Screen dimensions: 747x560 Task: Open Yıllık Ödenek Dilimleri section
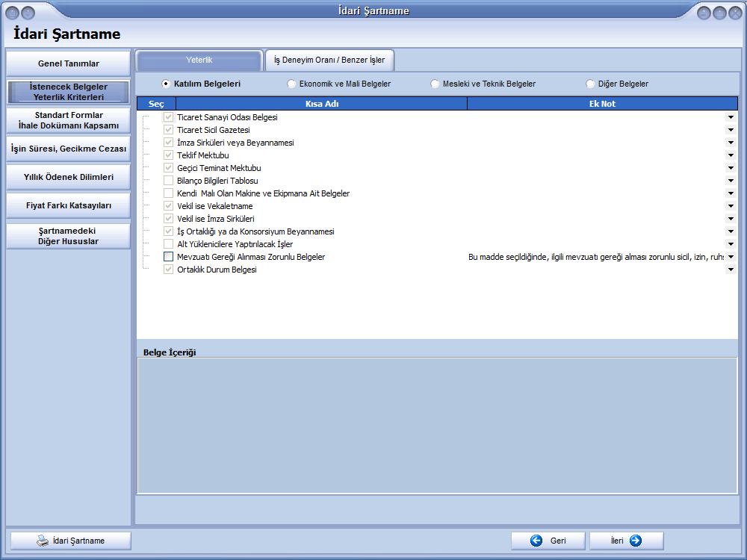tap(69, 177)
